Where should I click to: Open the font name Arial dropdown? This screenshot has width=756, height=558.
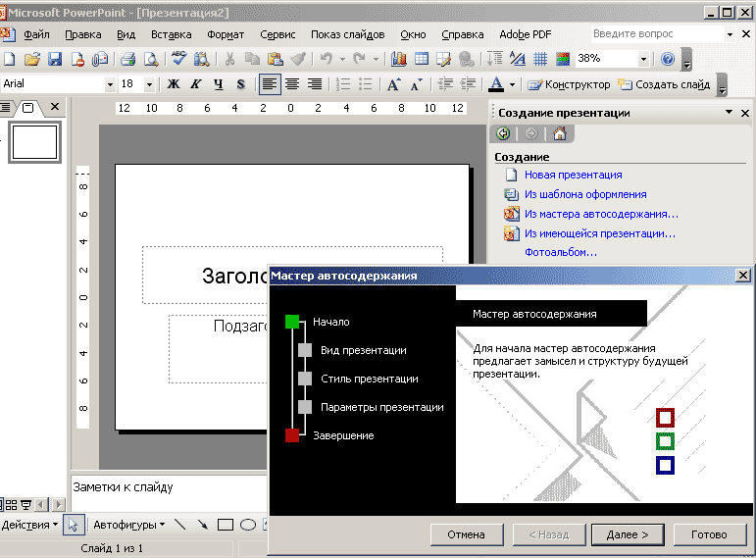[110, 84]
